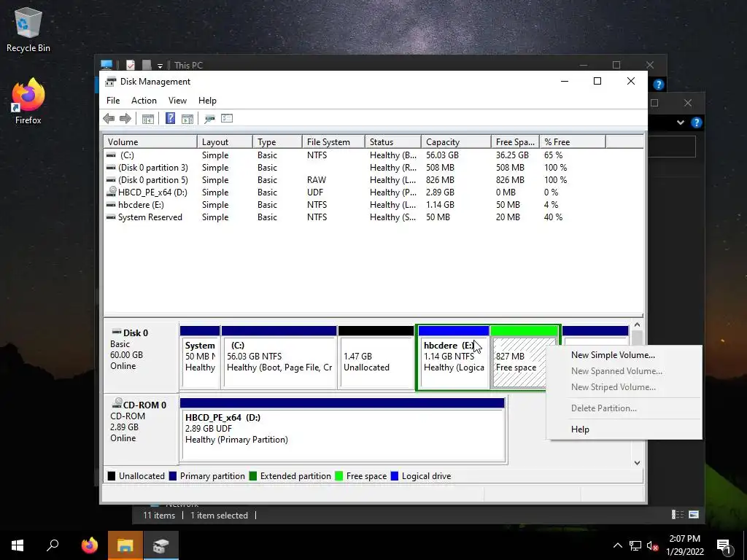Image resolution: width=747 pixels, height=560 pixels.
Task: Show hidden system tray icons chevron
Action: click(x=617, y=545)
